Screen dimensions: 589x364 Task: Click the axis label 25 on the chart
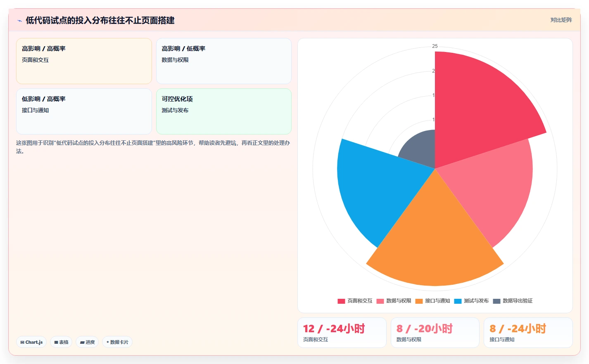pos(435,46)
